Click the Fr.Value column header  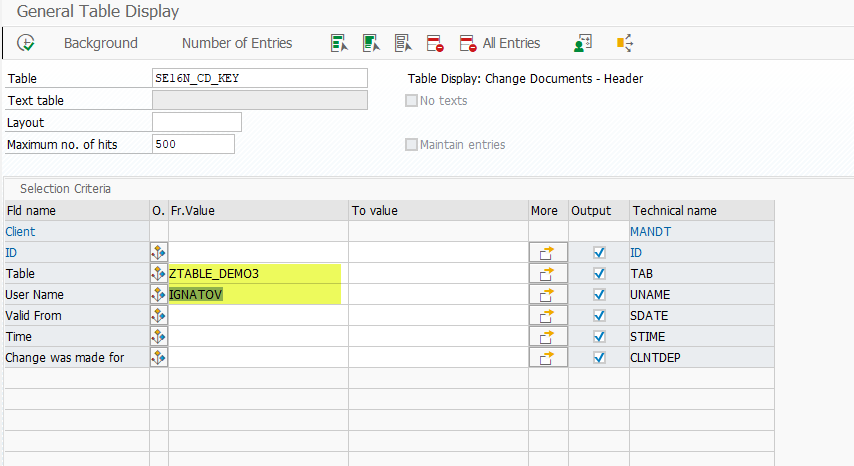point(258,211)
